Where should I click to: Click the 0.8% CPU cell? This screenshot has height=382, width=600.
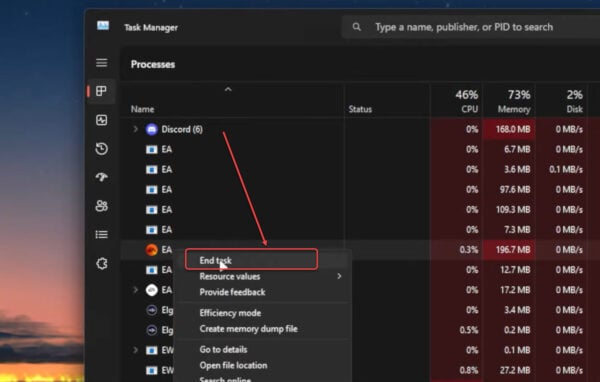coord(456,370)
